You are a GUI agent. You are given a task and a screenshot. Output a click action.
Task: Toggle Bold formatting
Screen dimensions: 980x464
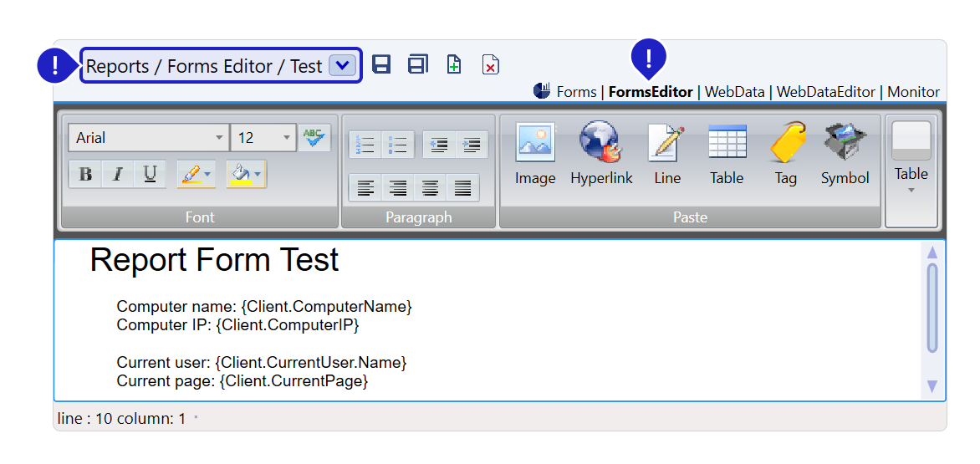(x=85, y=174)
